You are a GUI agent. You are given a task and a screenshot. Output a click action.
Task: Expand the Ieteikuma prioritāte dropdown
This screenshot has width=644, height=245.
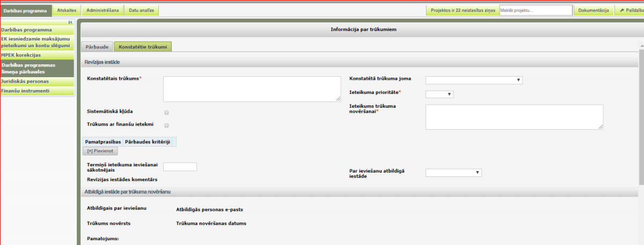click(x=439, y=94)
